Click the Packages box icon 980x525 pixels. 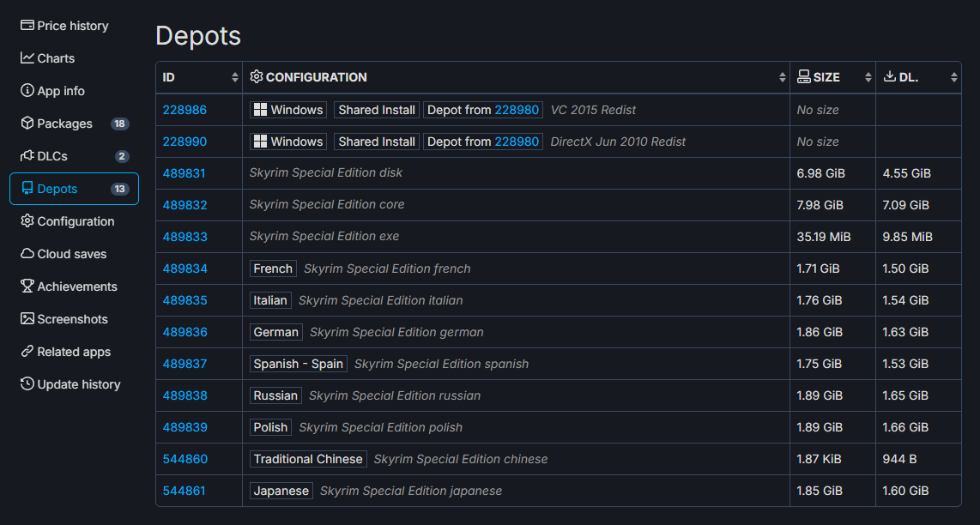point(27,124)
